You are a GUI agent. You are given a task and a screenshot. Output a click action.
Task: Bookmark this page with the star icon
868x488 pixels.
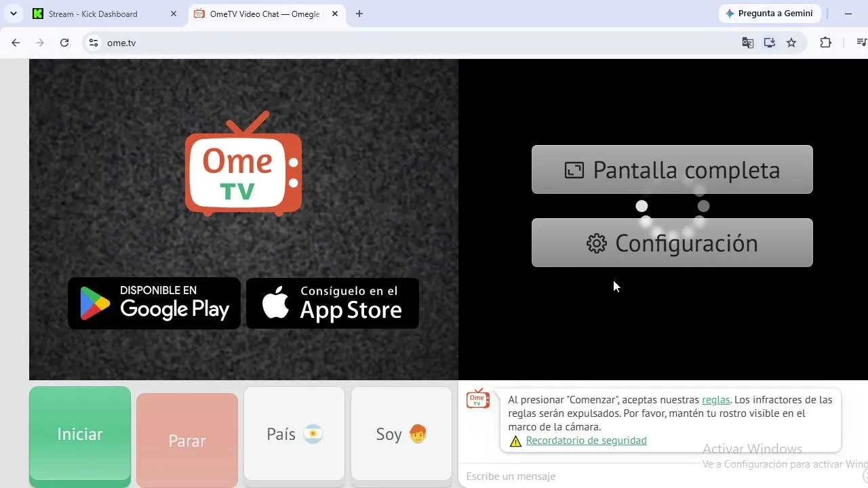(791, 43)
